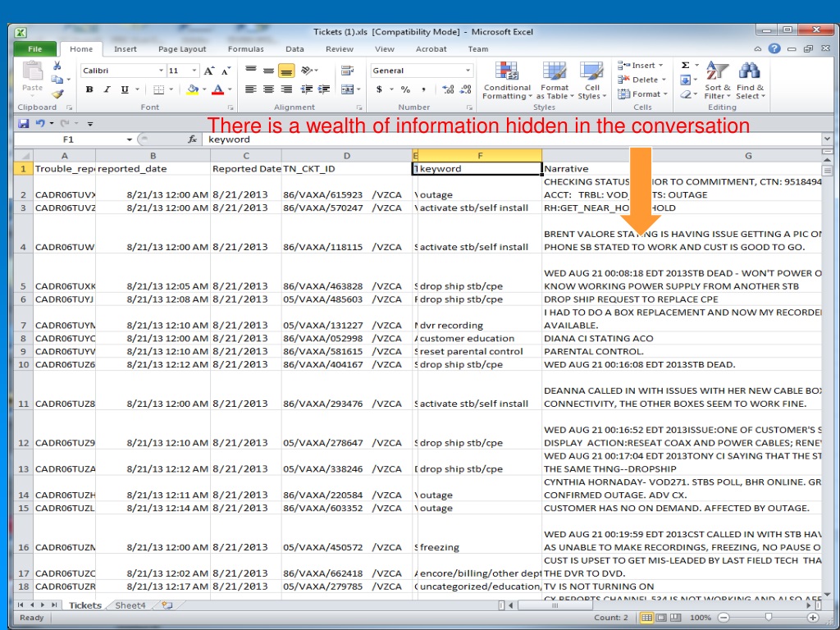Open Conditional Formatting menu
The width and height of the screenshot is (840, 630).
(x=507, y=80)
